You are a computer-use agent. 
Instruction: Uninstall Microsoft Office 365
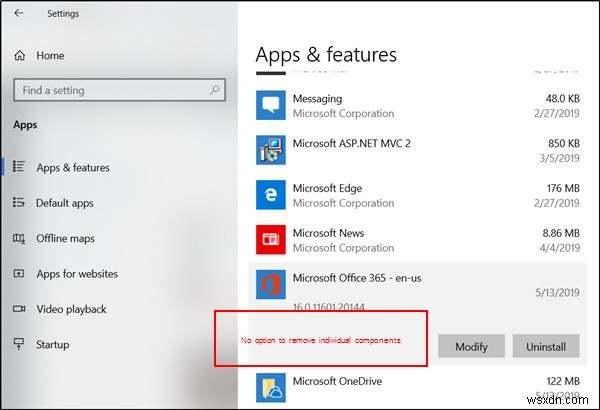click(x=546, y=347)
